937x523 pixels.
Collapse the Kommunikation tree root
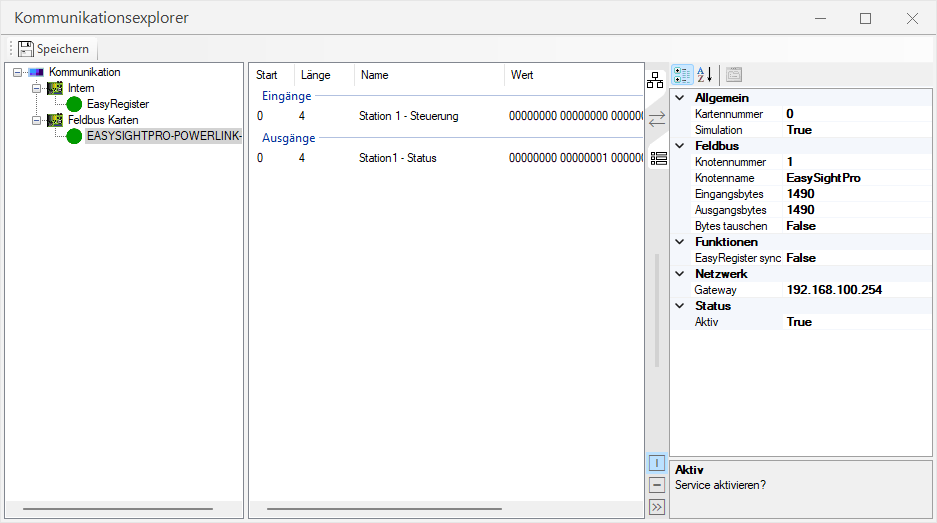pyautogui.click(x=18, y=72)
